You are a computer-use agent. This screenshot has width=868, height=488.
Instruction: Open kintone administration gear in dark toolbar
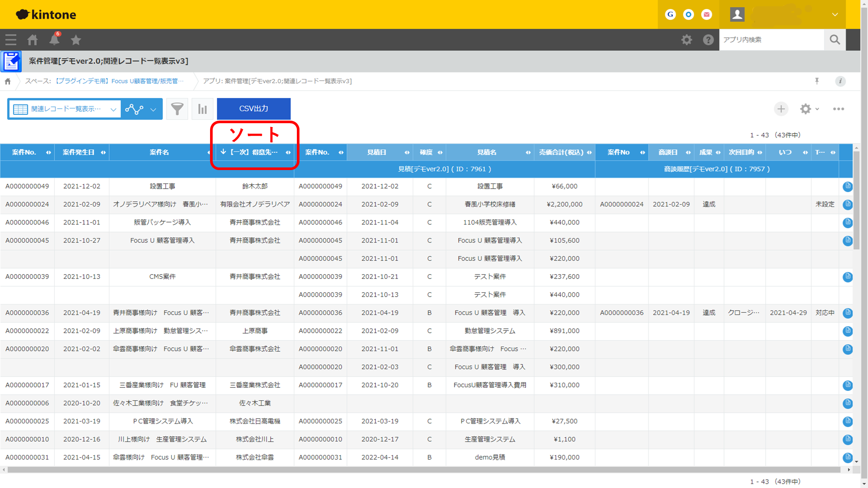[687, 40]
